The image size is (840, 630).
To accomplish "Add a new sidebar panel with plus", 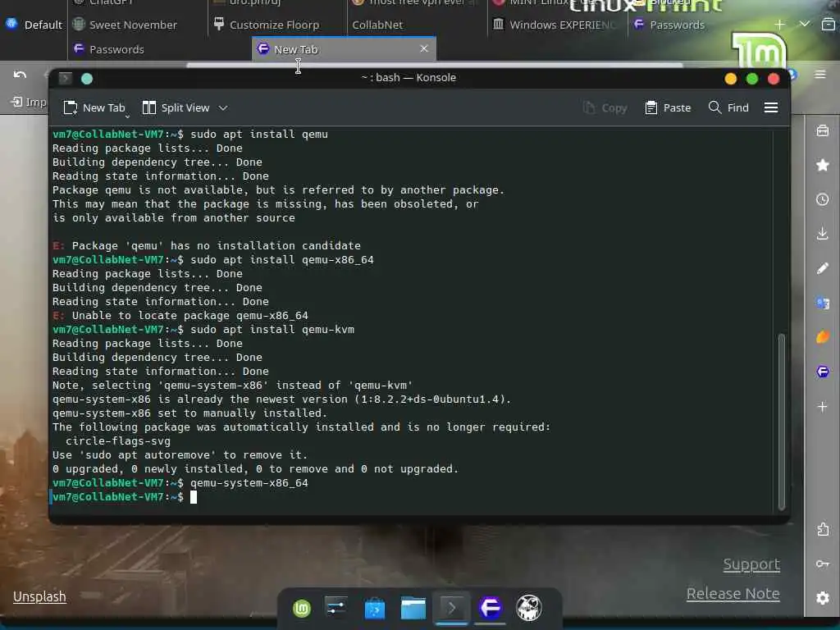I will coord(822,407).
